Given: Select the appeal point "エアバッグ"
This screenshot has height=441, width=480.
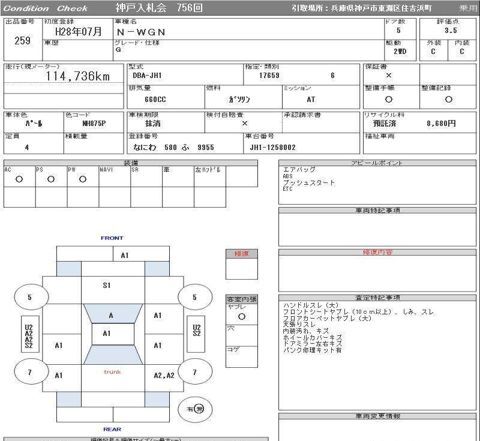Looking at the screenshot, I should [299, 169].
